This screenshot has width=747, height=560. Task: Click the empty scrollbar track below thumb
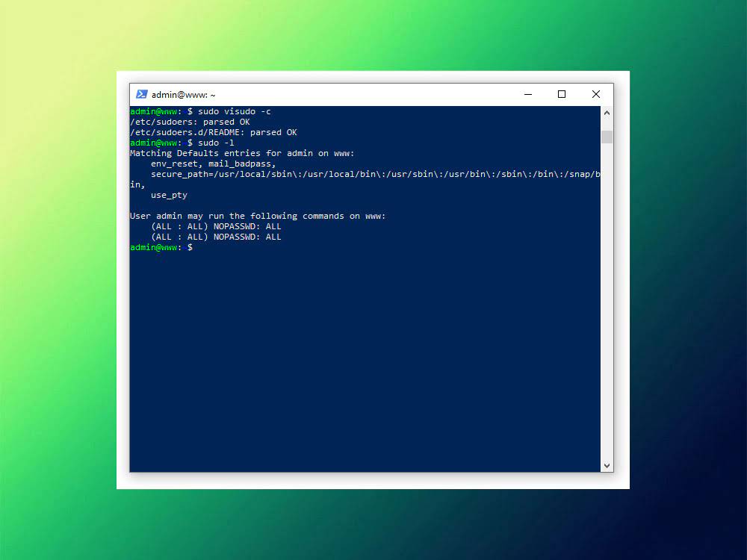click(607, 299)
